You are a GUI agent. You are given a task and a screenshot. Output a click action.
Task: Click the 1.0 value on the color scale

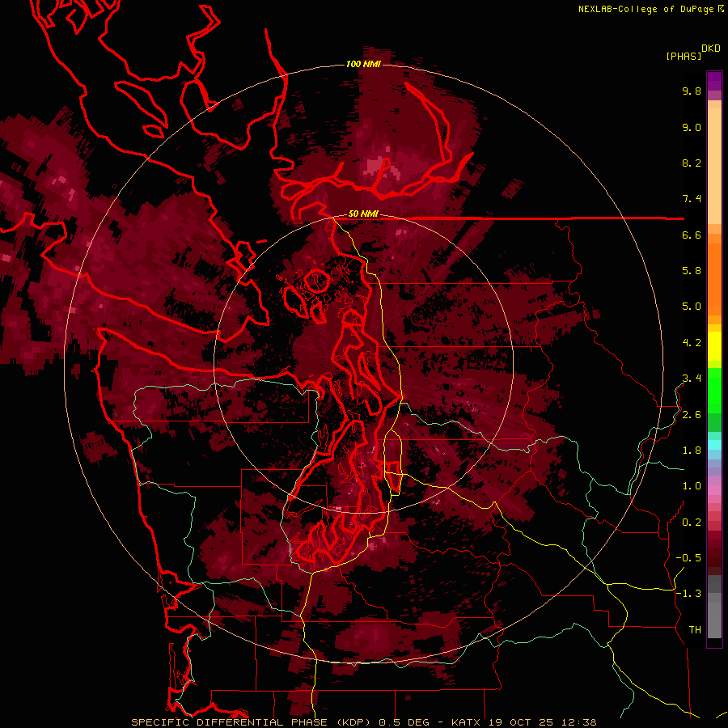click(x=692, y=486)
